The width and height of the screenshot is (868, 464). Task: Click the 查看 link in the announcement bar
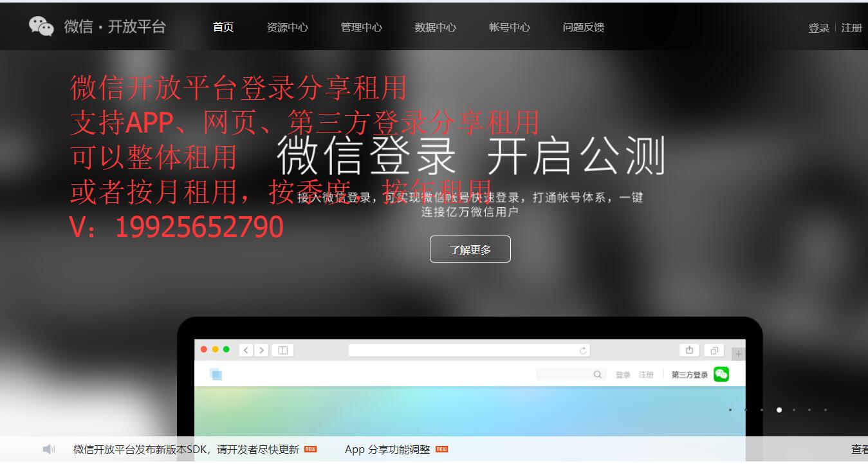tap(859, 449)
